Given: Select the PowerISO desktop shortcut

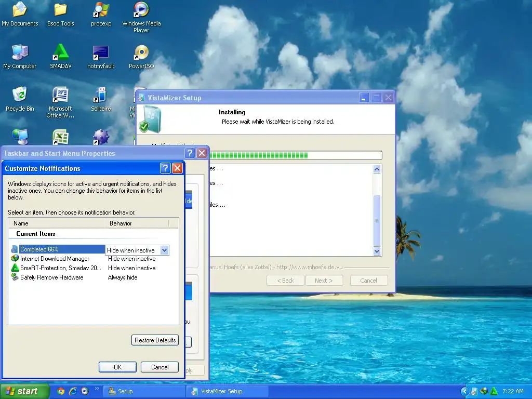Looking at the screenshot, I should 141,57.
